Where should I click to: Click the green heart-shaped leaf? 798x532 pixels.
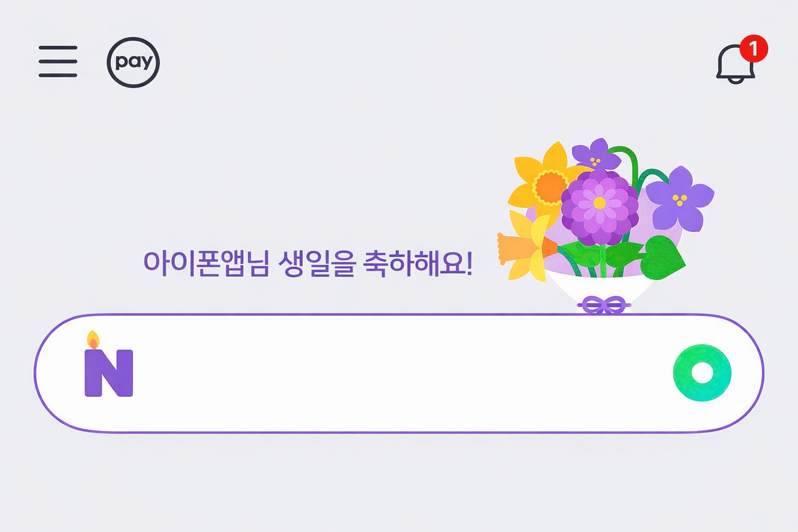(662, 258)
